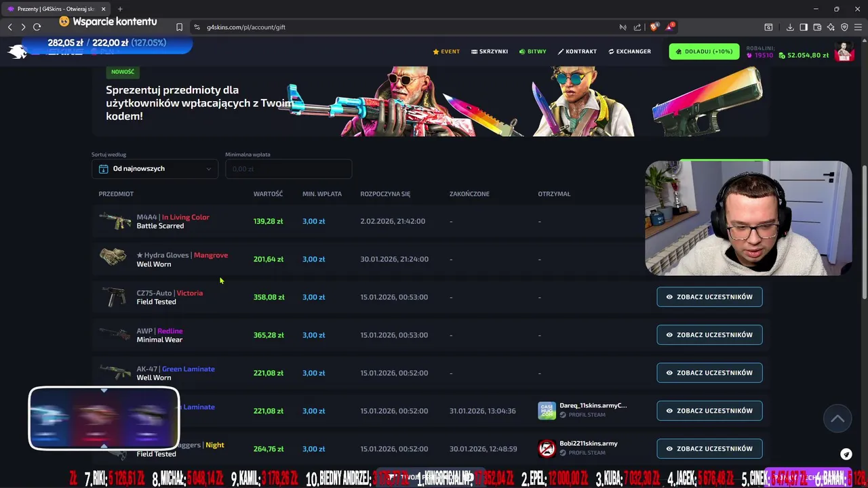Click the value 201,64 zł

coord(269,259)
